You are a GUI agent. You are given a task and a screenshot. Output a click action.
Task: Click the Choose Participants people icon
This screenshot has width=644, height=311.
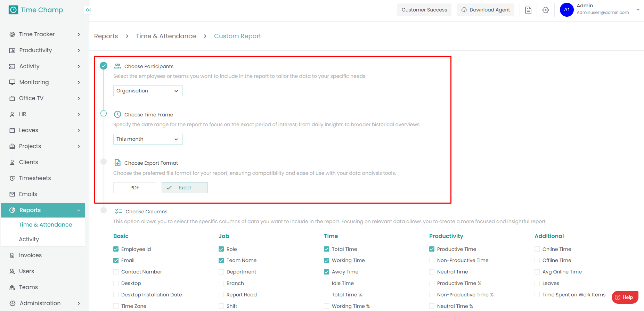pyautogui.click(x=117, y=66)
